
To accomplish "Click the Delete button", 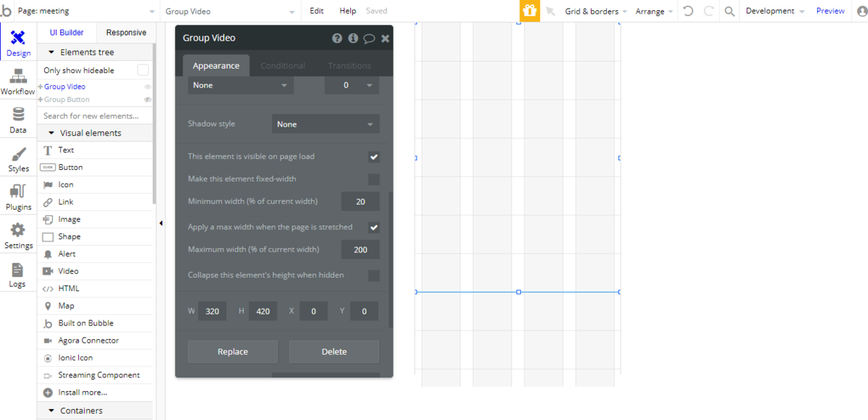I will coord(334,352).
